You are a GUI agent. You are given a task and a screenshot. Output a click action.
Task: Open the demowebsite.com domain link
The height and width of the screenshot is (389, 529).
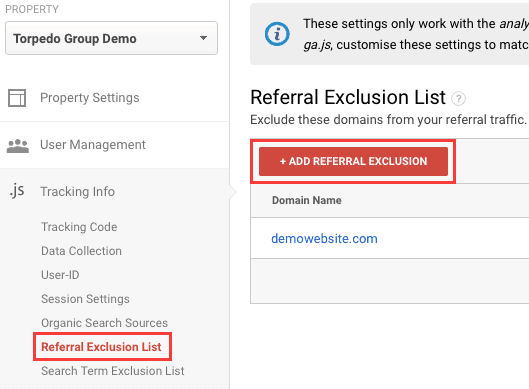pyautogui.click(x=324, y=239)
